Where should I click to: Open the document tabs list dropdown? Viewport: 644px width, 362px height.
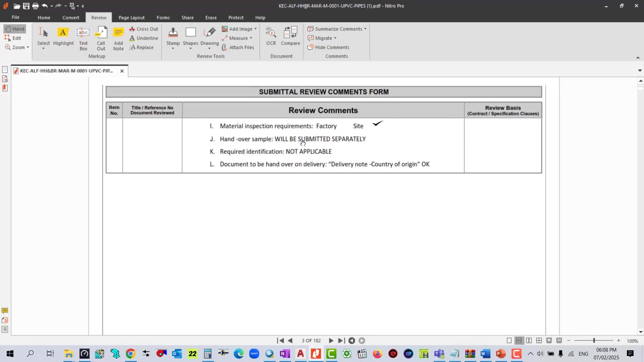click(640, 70)
